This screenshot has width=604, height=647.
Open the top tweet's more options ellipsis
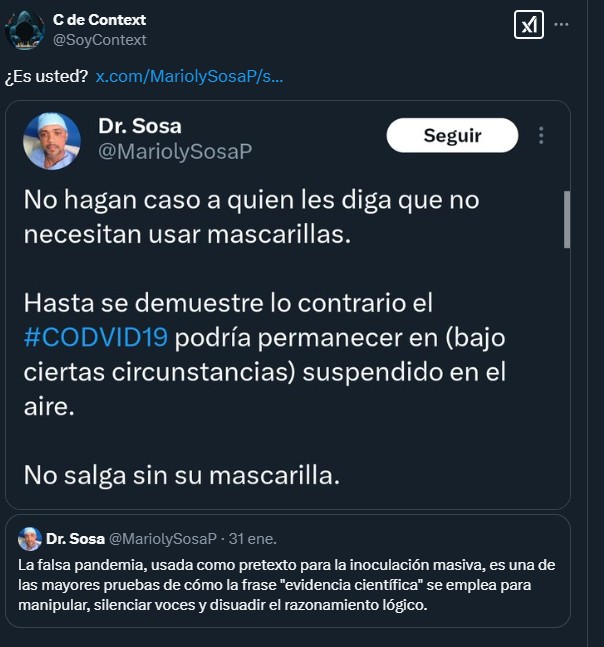pos(564,25)
